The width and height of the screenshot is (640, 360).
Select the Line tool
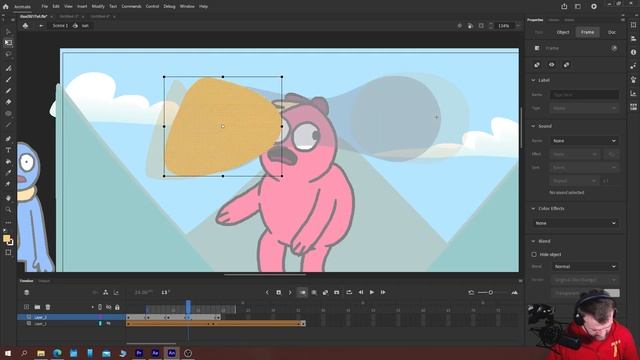(x=8, y=124)
